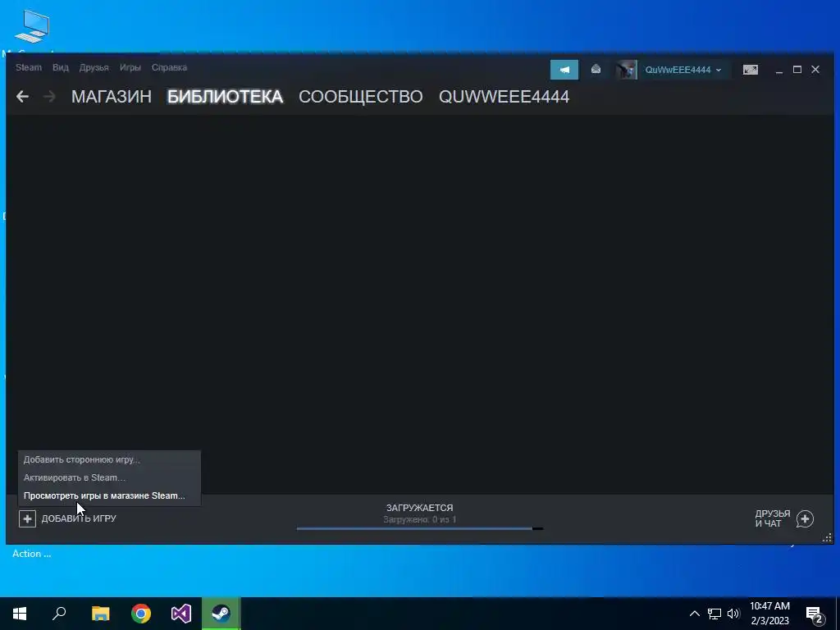The image size is (840, 630).
Task: Click the QuWwEEE4444 profile avatar
Action: pyautogui.click(x=626, y=70)
